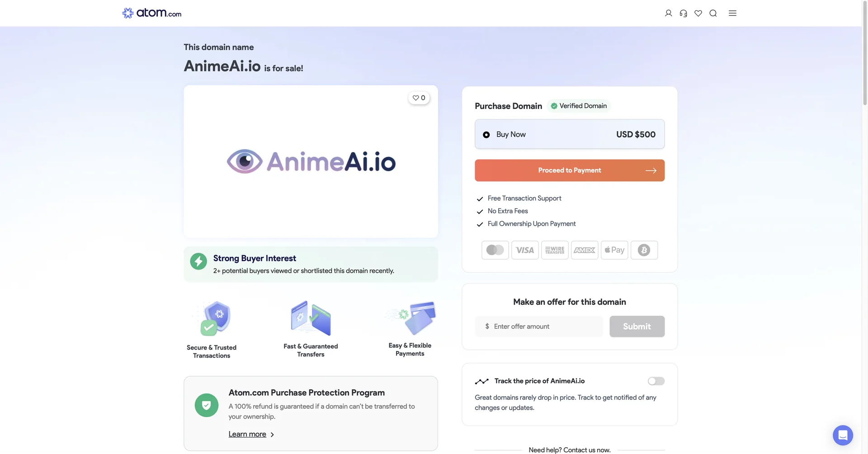Viewport: 868px width, 454px height.
Task: Click the atom.com logo
Action: [x=151, y=13]
